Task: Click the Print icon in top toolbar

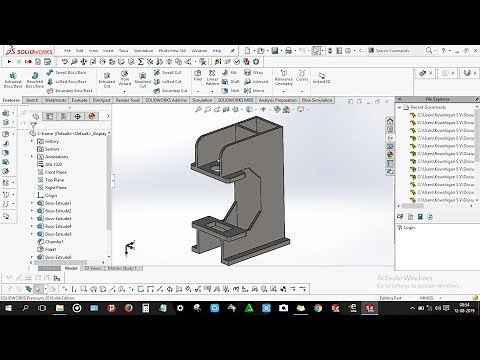Action: (289, 51)
